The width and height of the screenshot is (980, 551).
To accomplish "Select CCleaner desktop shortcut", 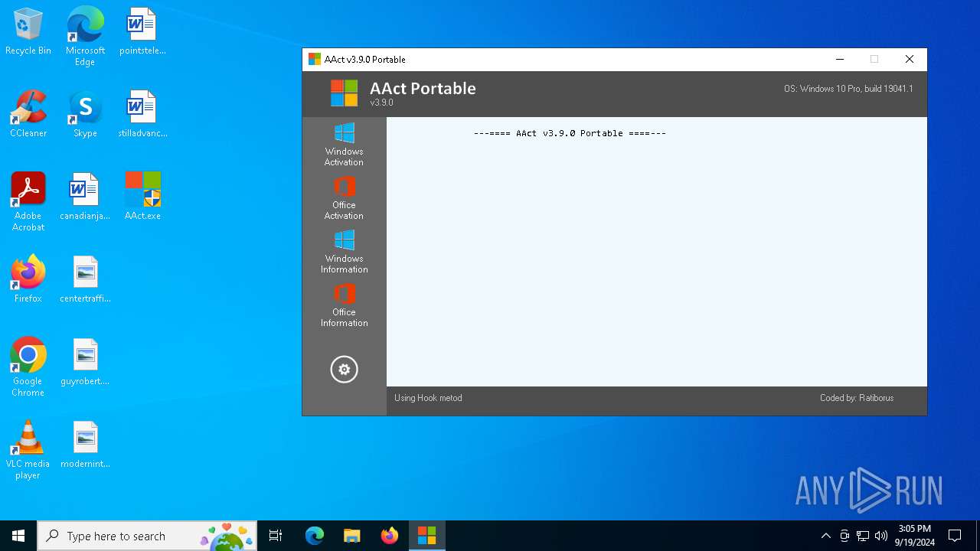I will tap(28, 115).
